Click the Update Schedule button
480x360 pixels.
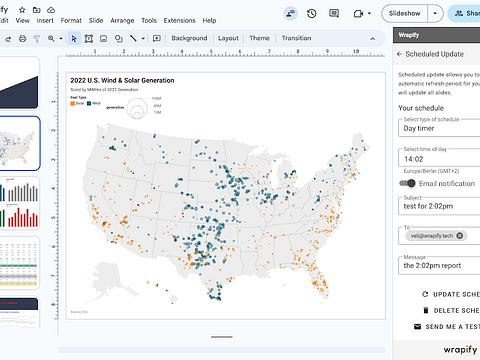tap(451, 294)
